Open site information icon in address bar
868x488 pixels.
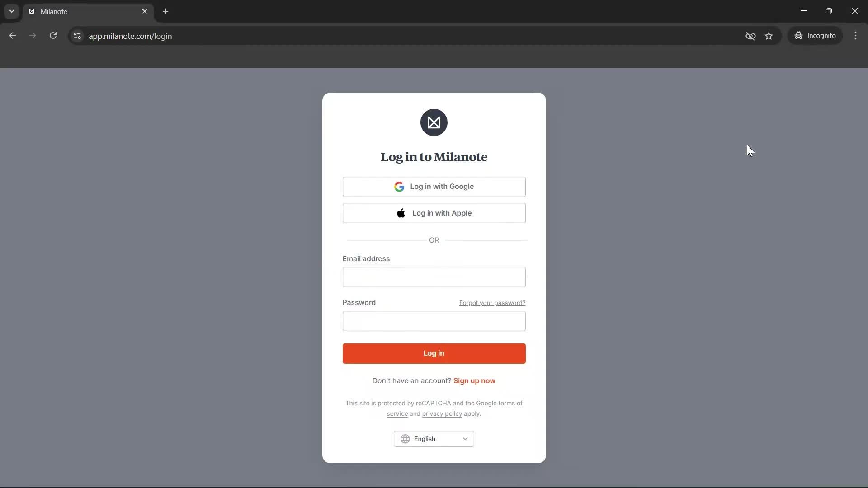77,36
